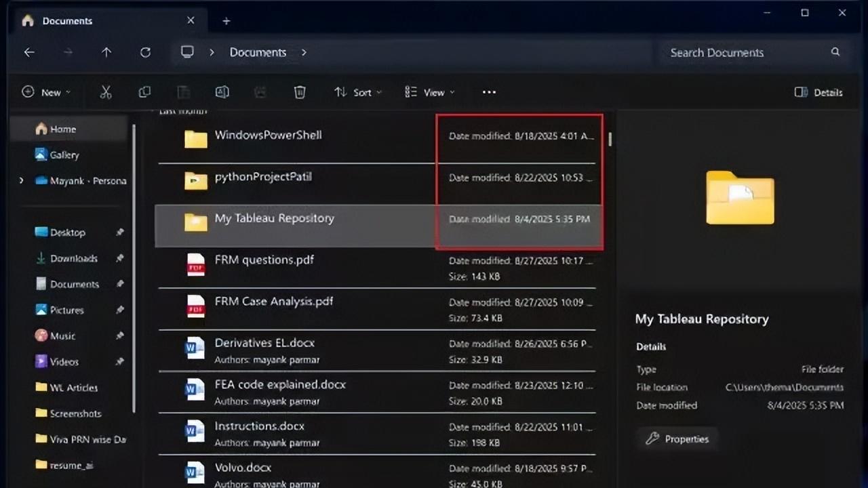Toggle the Details pane

click(x=818, y=92)
